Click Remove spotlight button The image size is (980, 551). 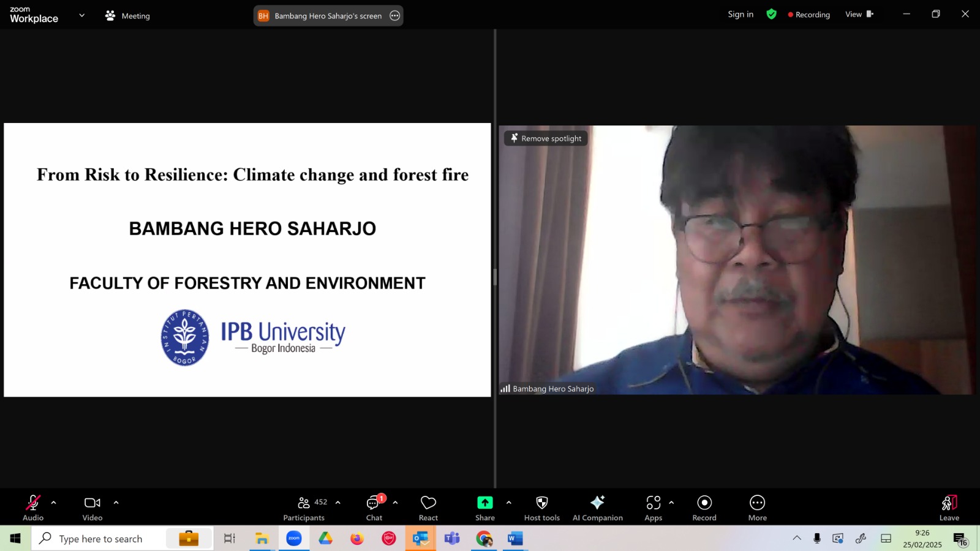click(546, 138)
